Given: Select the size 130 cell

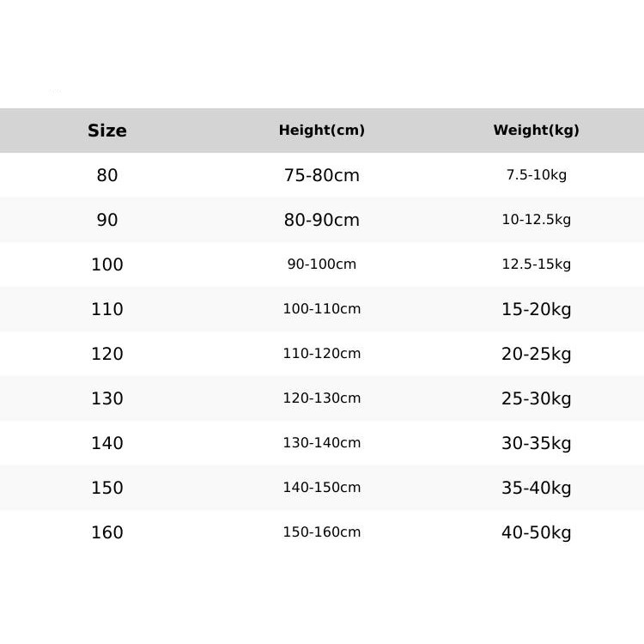Looking at the screenshot, I should point(107,398).
